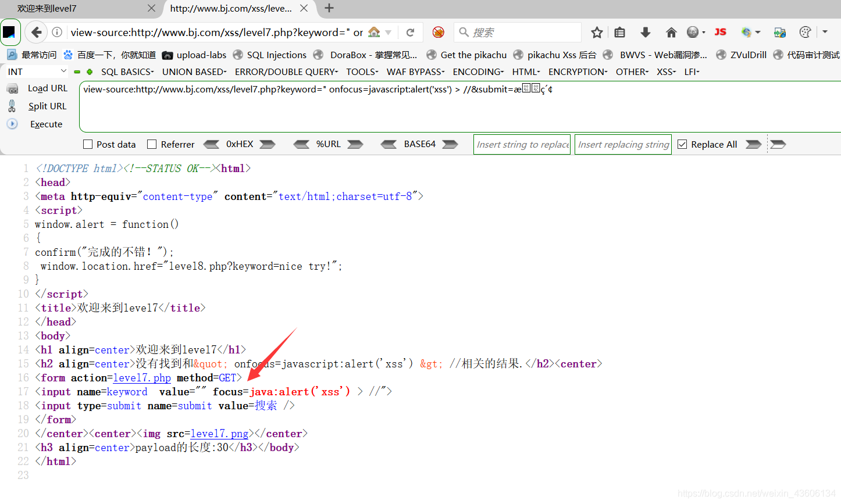Viewport: 841px width, 504px height.
Task: Expand the WAF BYPASS menu
Action: pos(416,72)
